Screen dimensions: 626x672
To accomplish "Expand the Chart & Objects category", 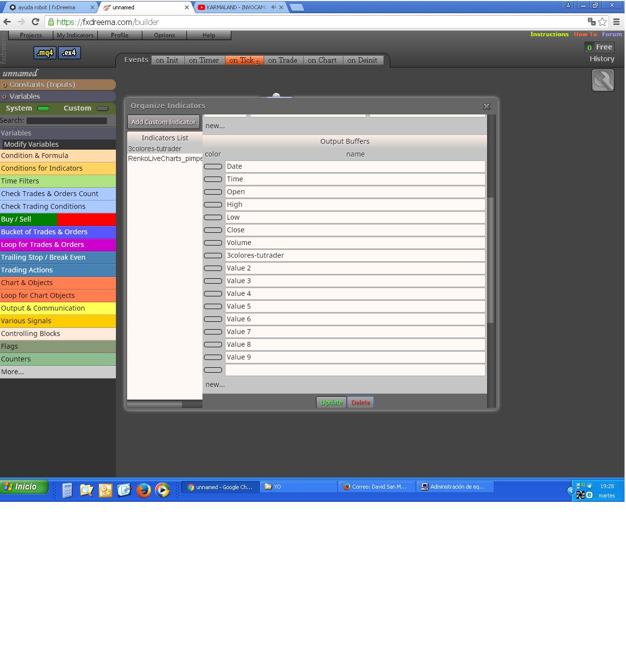I will [x=58, y=283].
